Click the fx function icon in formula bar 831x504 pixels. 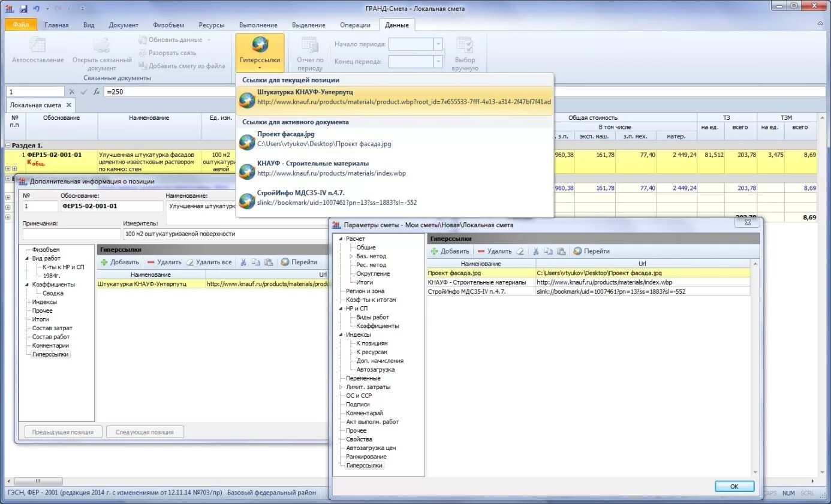97,92
